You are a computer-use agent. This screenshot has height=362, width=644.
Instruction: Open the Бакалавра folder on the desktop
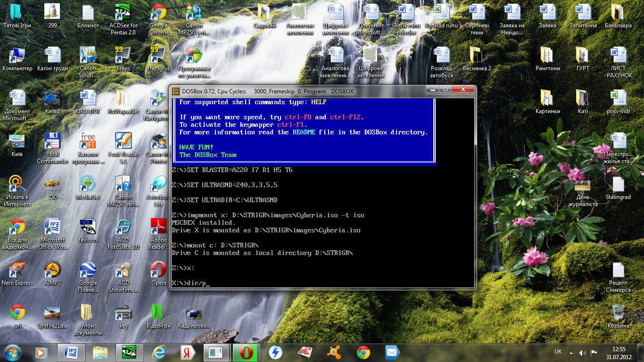[x=618, y=16]
